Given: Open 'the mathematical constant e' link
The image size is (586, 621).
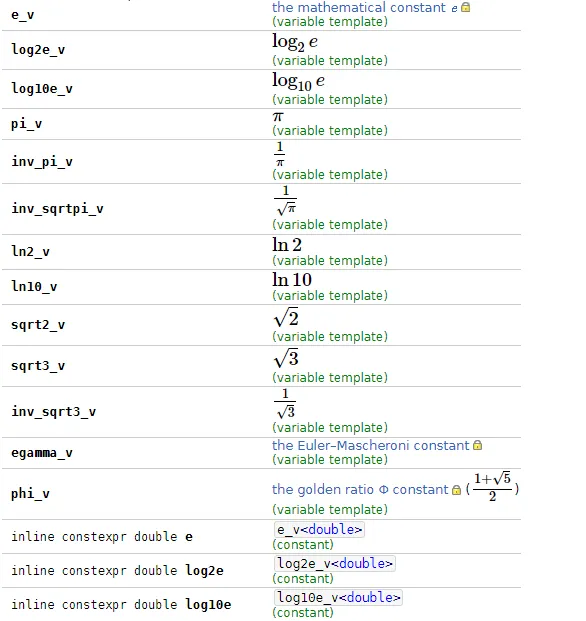Looking at the screenshot, I should pos(365,8).
